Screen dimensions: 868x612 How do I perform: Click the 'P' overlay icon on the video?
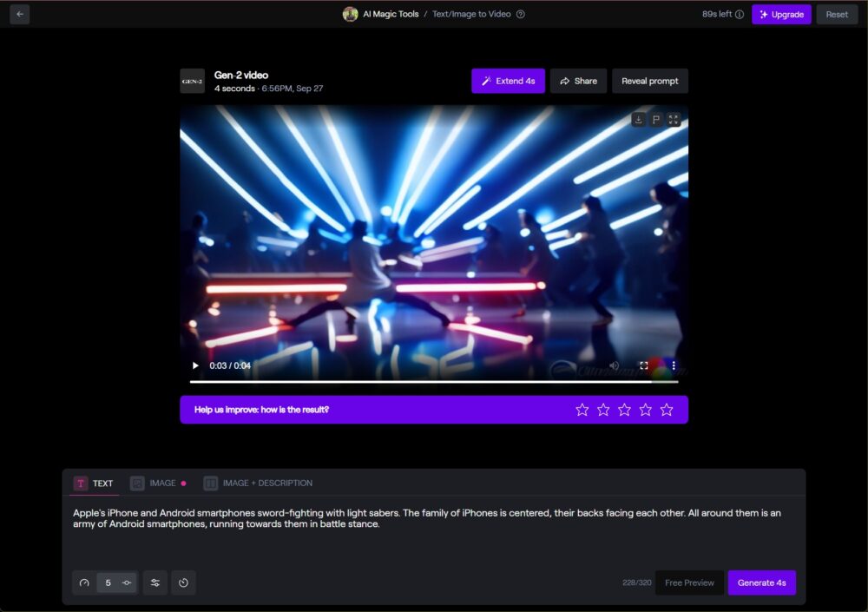655,120
